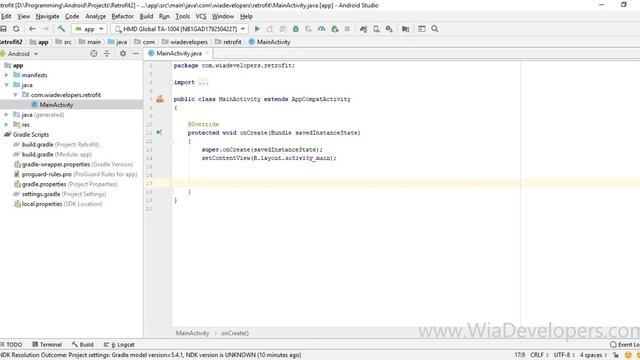Click the Run with Coverage icon
This screenshot has height=360, width=640.
coord(309,29)
